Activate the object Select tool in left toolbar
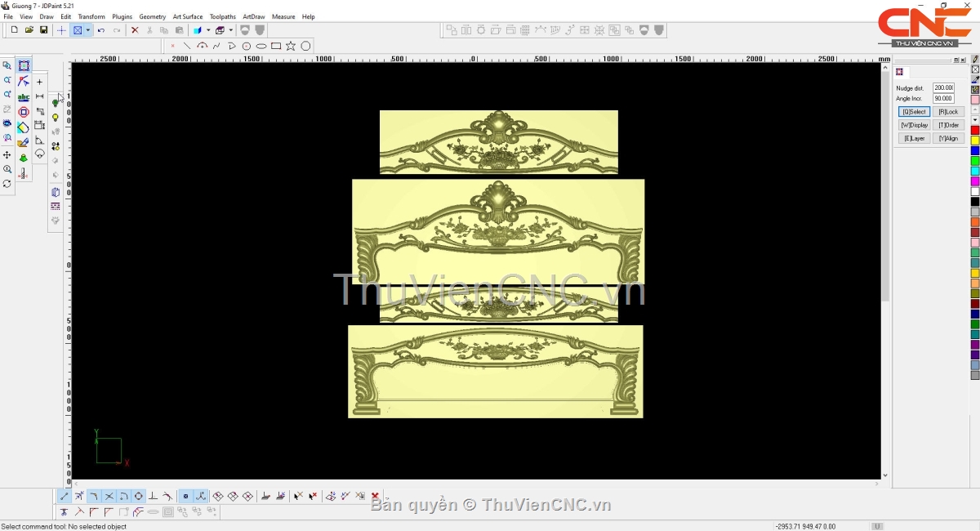This screenshot has width=980, height=531. click(x=24, y=65)
